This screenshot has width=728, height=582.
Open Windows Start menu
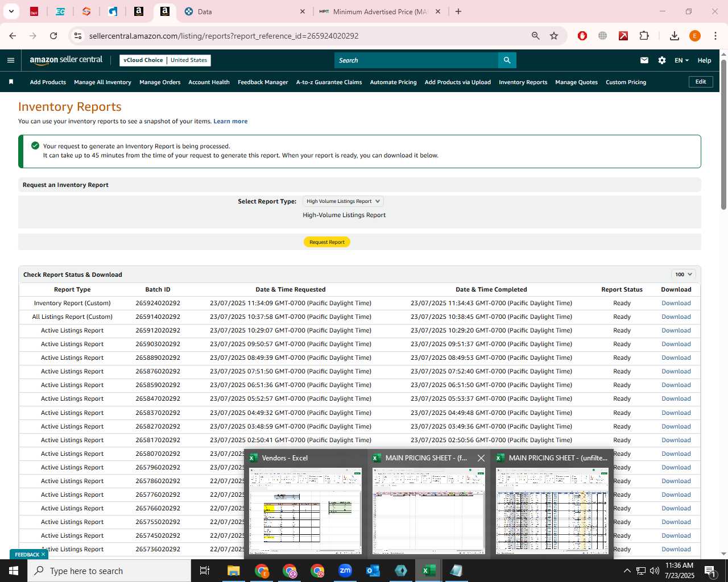(14, 571)
